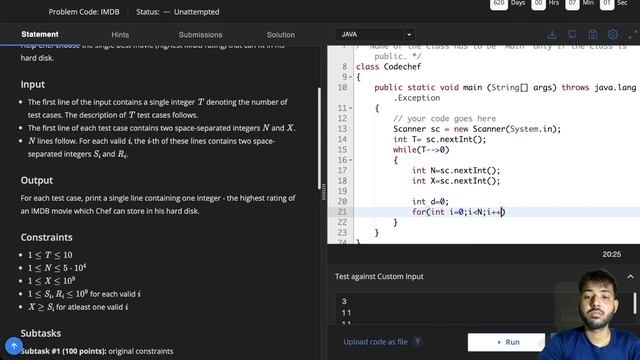This screenshot has height=360, width=640.
Task: Click the custom input scrollbar
Action: (x=635, y=303)
